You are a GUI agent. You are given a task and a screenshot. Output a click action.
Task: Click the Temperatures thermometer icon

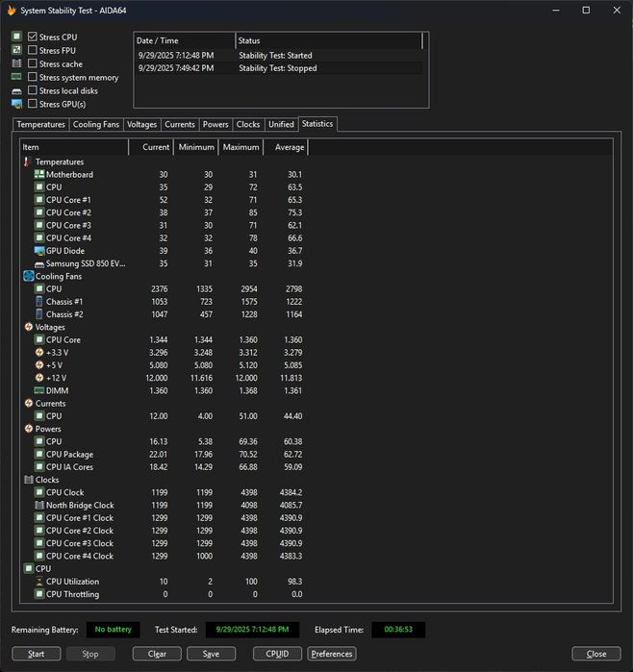coord(28,162)
